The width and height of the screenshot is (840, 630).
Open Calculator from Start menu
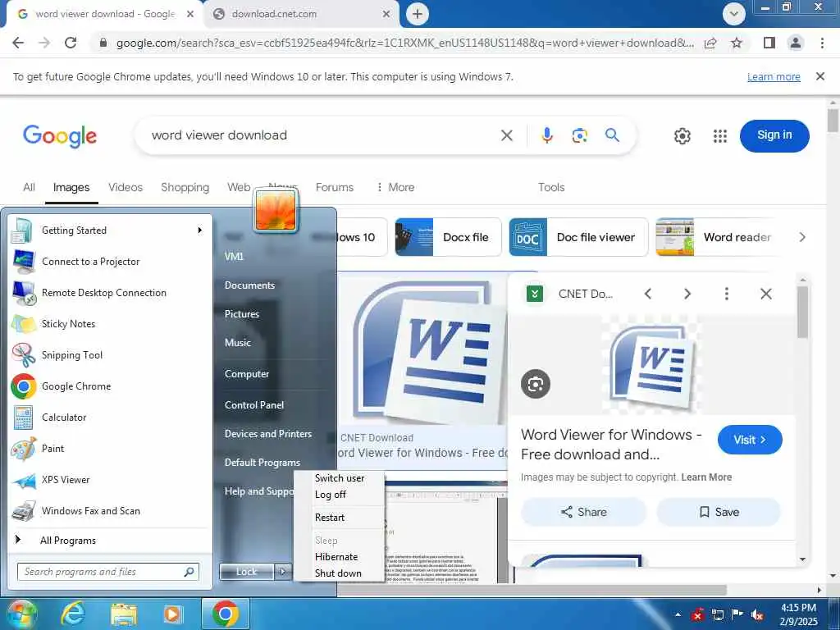pos(110,418)
